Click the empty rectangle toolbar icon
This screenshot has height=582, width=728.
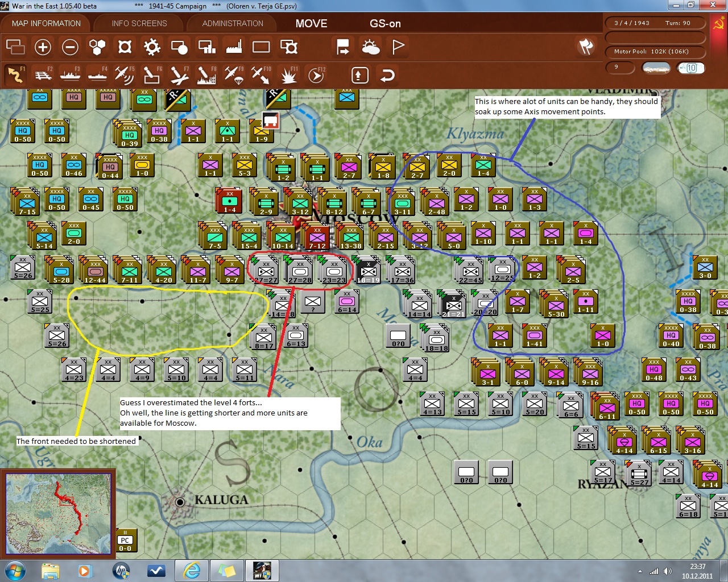(261, 47)
